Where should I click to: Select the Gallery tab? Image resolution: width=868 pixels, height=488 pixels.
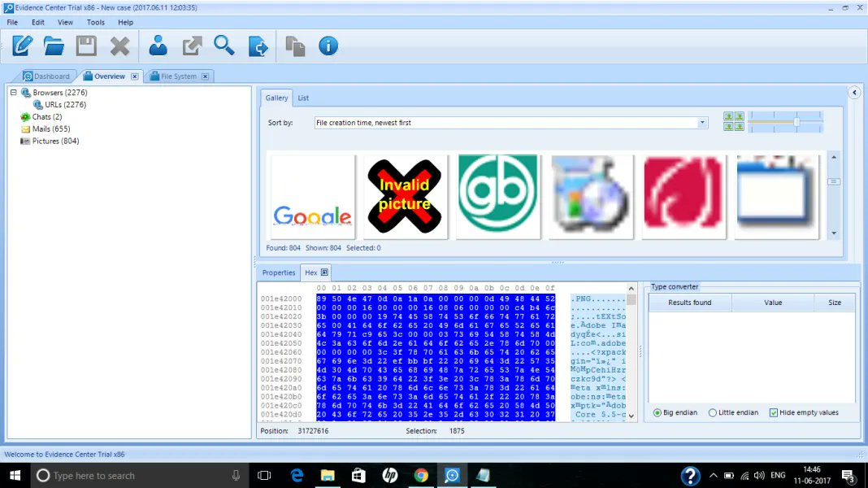click(x=276, y=98)
